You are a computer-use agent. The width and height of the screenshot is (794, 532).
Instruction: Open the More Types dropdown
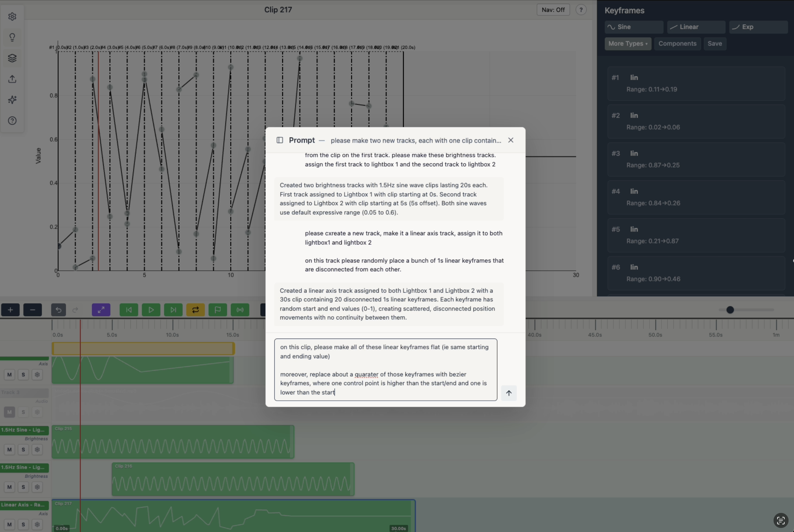pos(628,43)
